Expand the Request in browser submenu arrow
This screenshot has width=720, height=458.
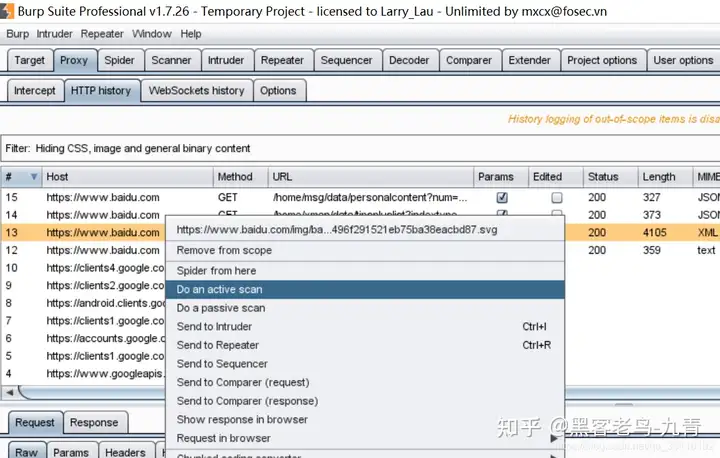[555, 438]
